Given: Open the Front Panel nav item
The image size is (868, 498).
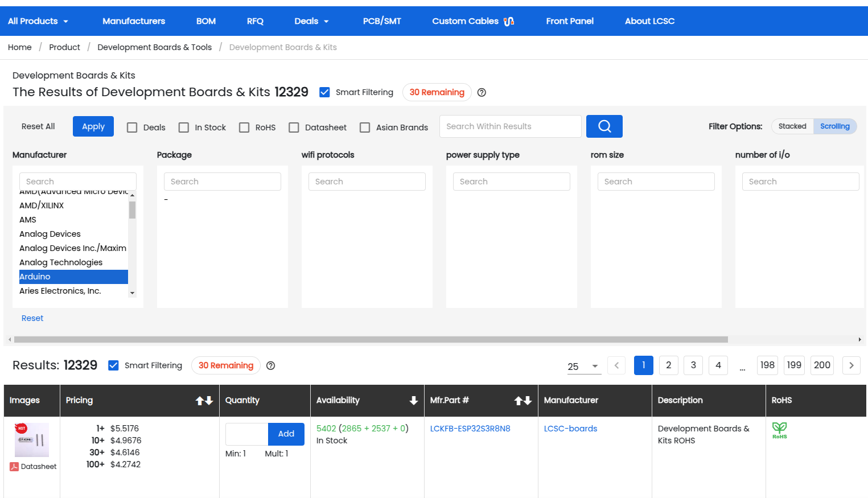Looking at the screenshot, I should point(570,21).
